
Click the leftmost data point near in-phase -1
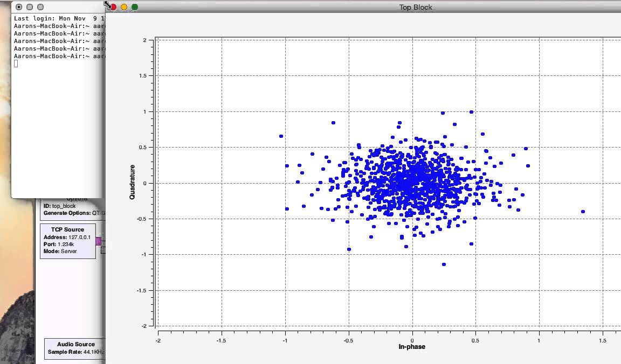pyautogui.click(x=281, y=136)
